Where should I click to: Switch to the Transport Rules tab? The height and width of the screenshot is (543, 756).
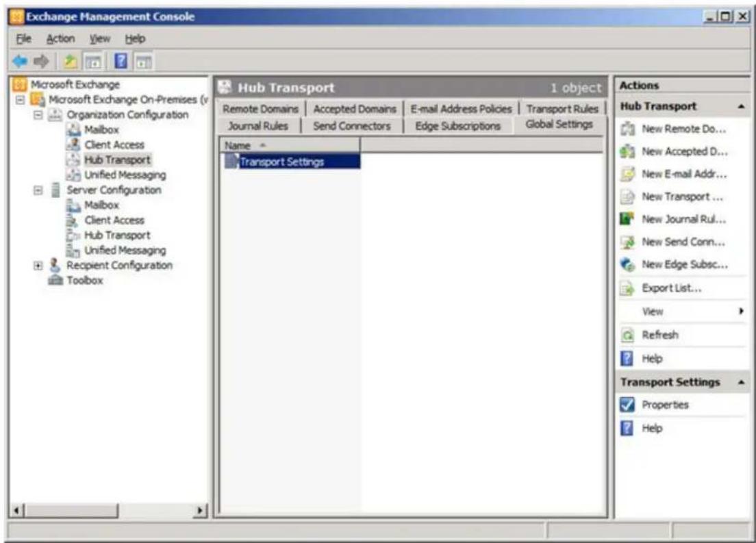pyautogui.click(x=562, y=109)
